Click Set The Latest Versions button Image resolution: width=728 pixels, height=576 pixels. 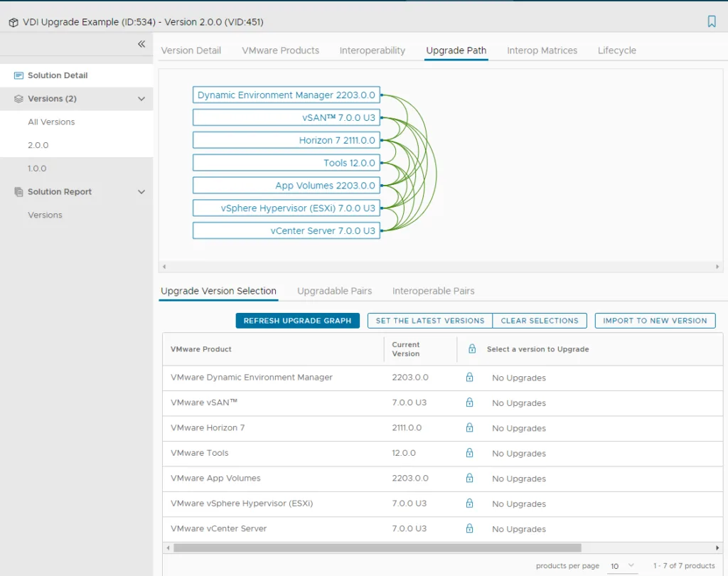click(430, 321)
